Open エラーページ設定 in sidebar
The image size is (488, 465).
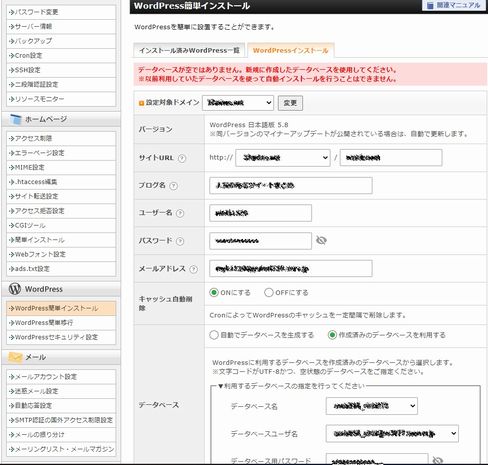[x=61, y=153]
